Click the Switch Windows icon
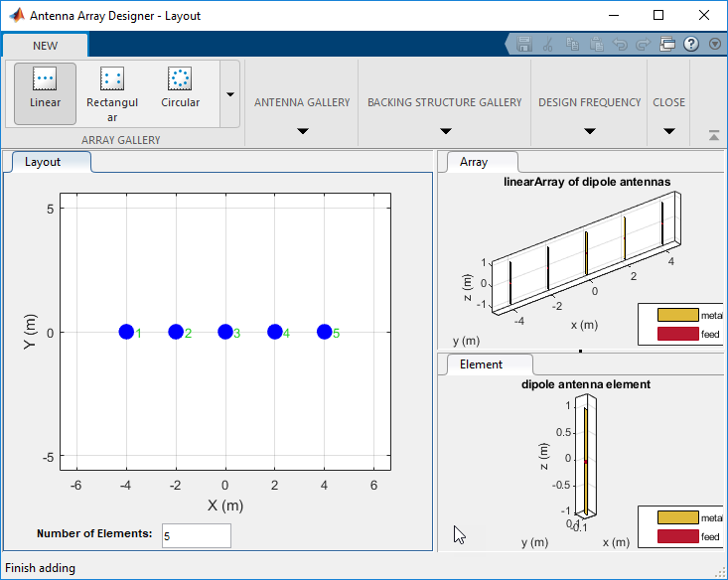 [667, 44]
